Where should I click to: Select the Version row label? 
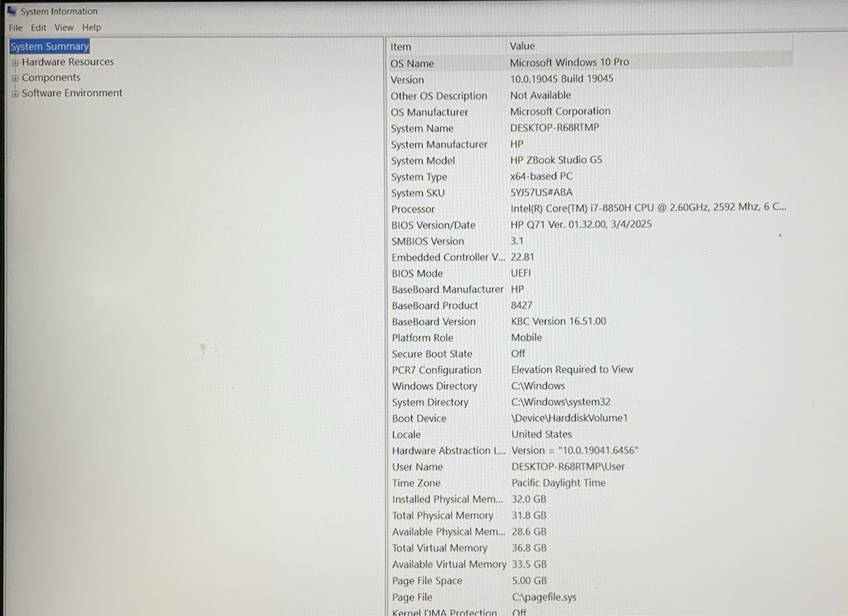point(407,80)
